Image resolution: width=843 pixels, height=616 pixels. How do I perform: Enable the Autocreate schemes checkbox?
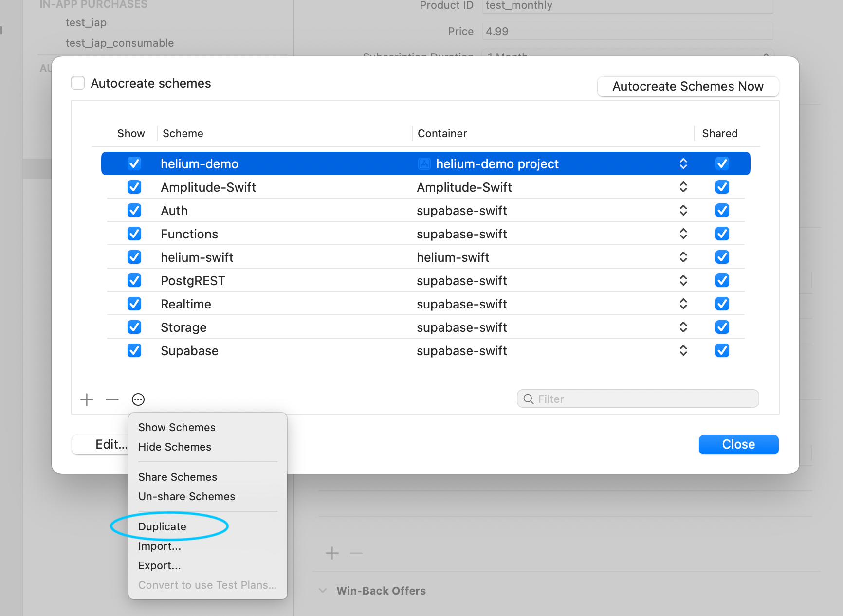78,83
